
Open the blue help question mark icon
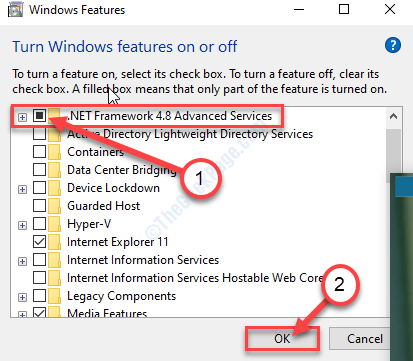click(393, 45)
